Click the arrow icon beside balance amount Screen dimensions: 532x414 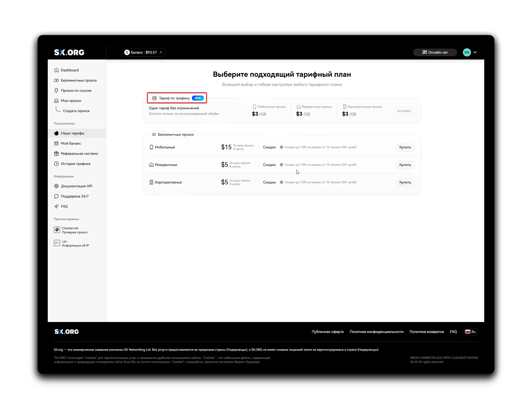[x=161, y=52]
